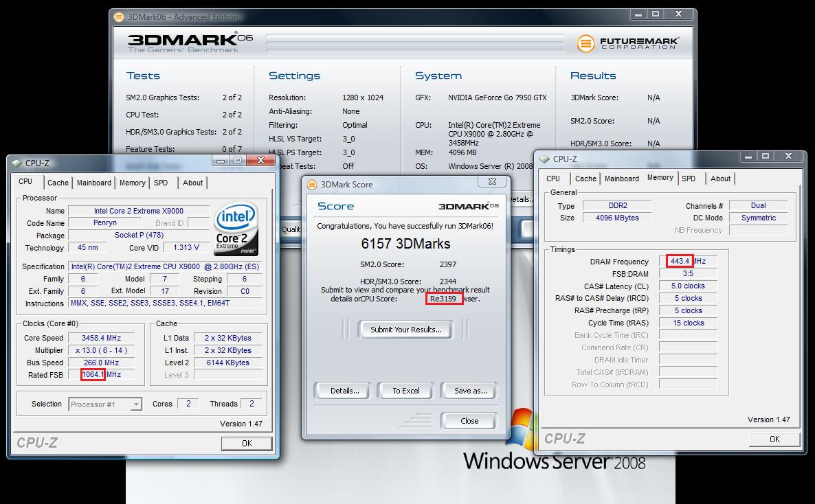Switch to CPU tab in right CPU-Z

pyautogui.click(x=553, y=179)
